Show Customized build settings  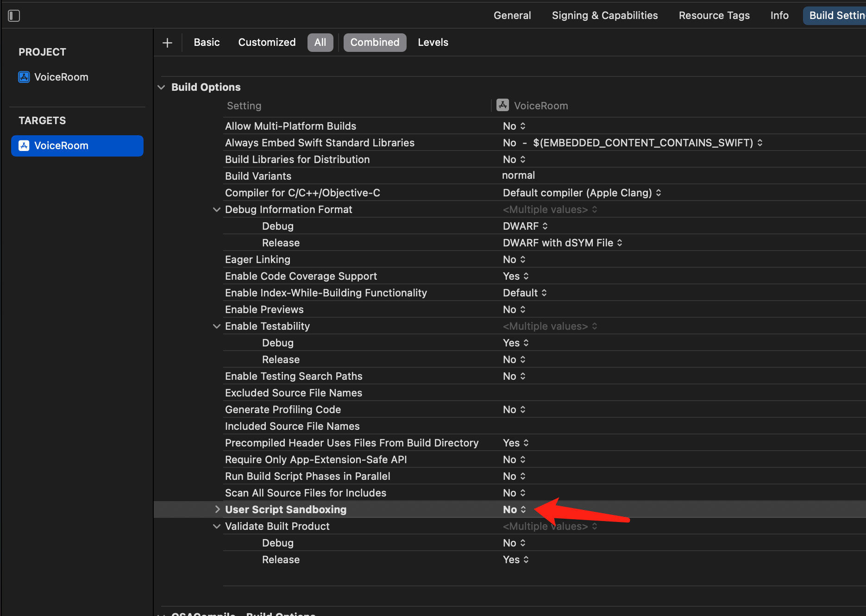(x=267, y=43)
